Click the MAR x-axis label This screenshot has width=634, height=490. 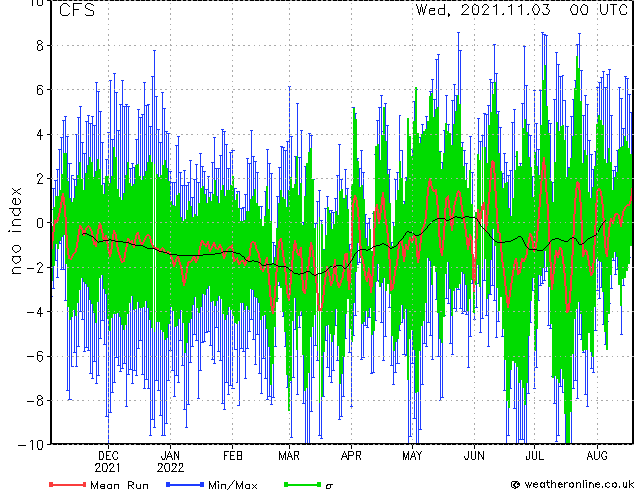[289, 456]
